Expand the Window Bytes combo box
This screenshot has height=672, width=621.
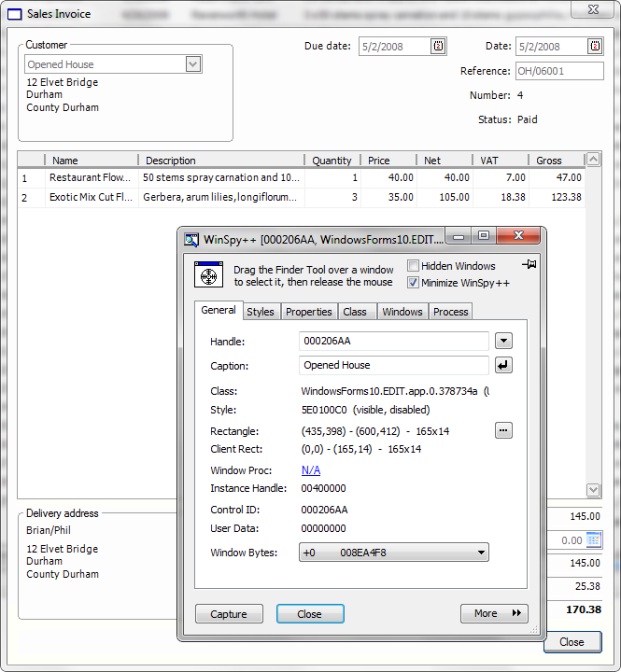click(x=481, y=553)
